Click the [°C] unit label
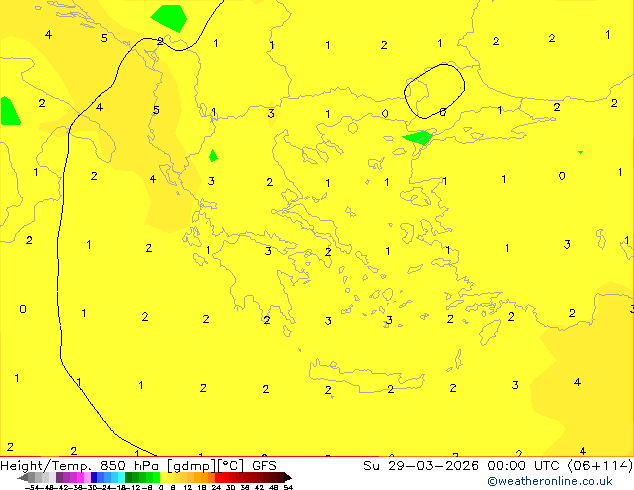The height and width of the screenshot is (490, 634). 231,466
